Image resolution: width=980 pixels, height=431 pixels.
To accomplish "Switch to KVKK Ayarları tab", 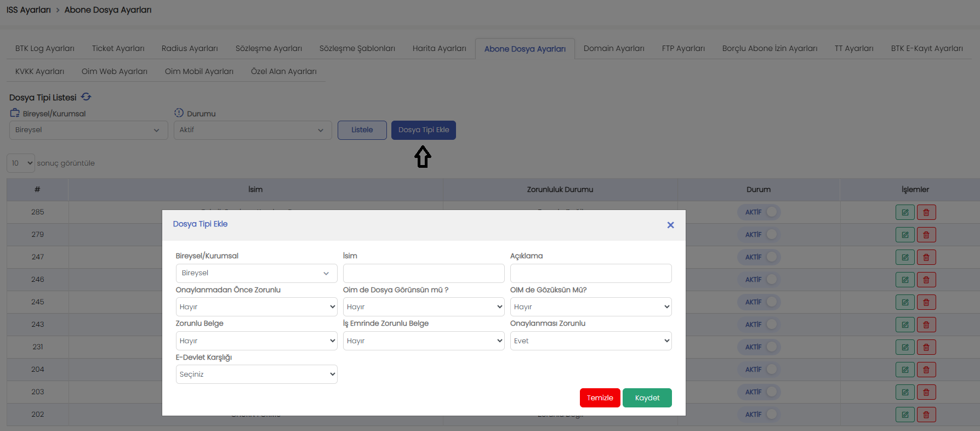I will (40, 71).
